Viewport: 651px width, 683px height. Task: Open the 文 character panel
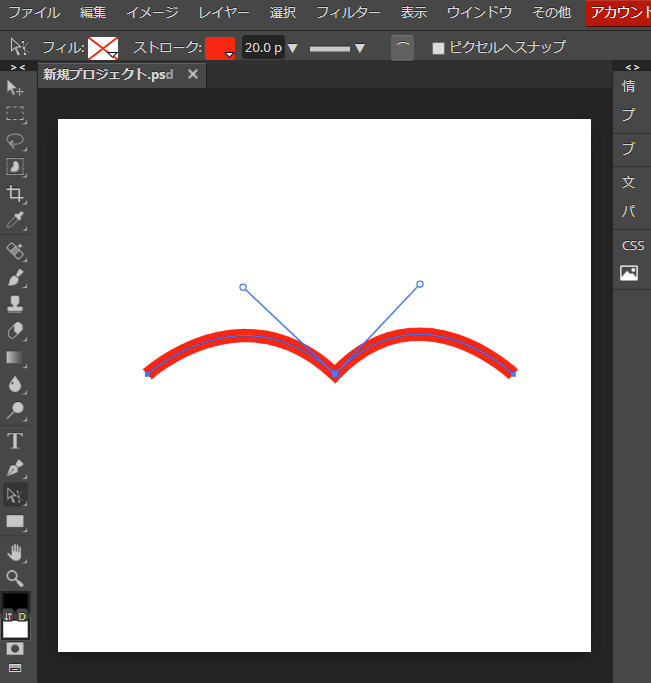tap(628, 182)
